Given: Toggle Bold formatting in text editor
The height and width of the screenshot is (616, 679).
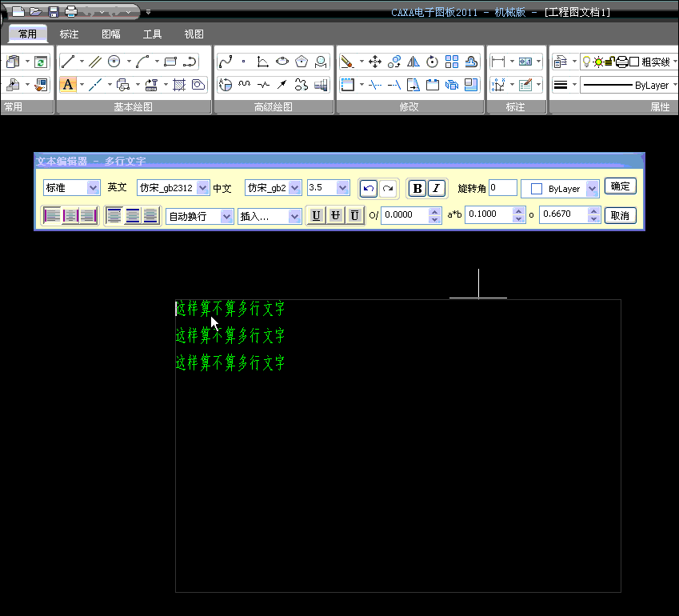Looking at the screenshot, I should [x=417, y=188].
